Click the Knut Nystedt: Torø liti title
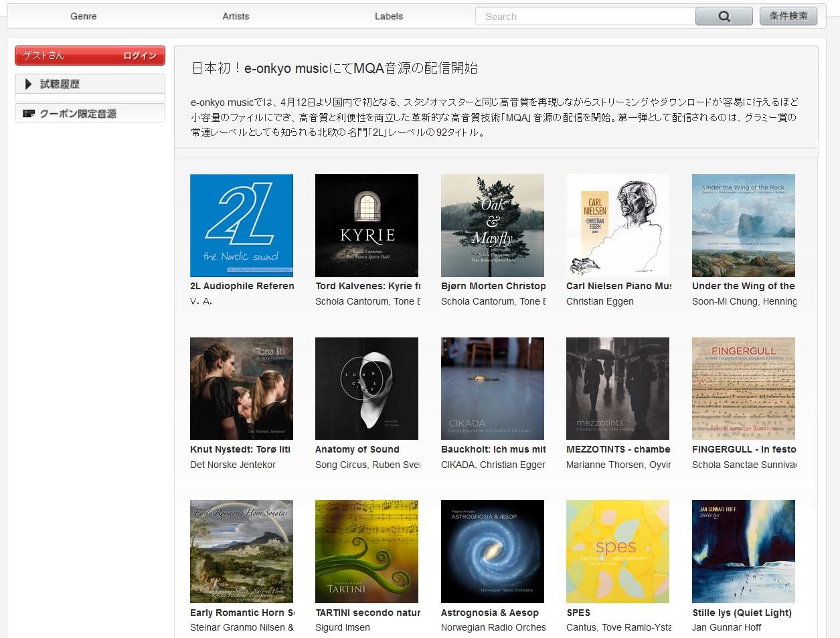 (x=240, y=449)
